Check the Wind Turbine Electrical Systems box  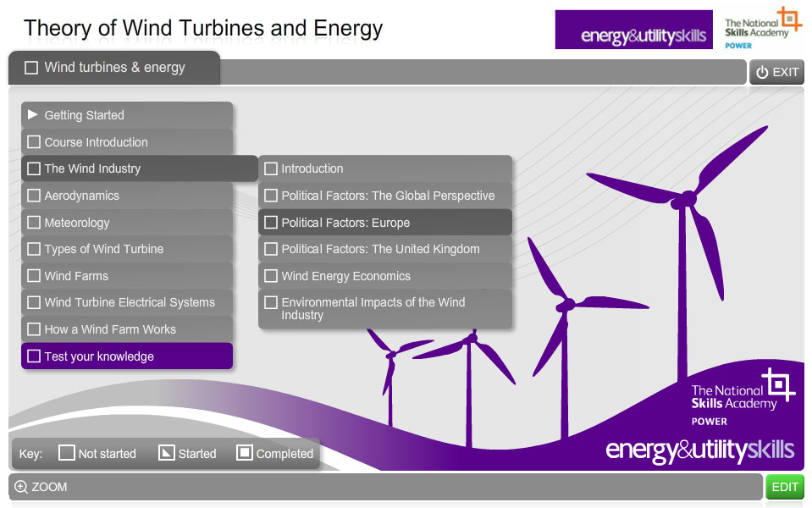(34, 302)
